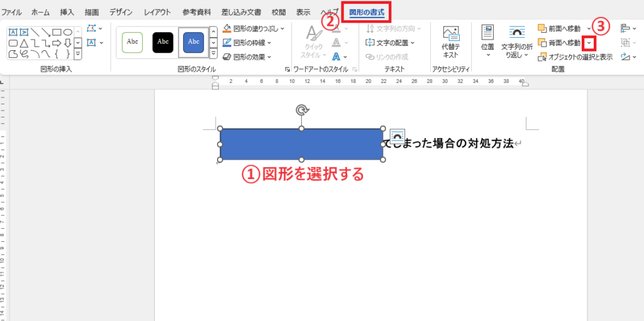Open オブジェクトの選択と表示 selection pane

(x=575, y=57)
